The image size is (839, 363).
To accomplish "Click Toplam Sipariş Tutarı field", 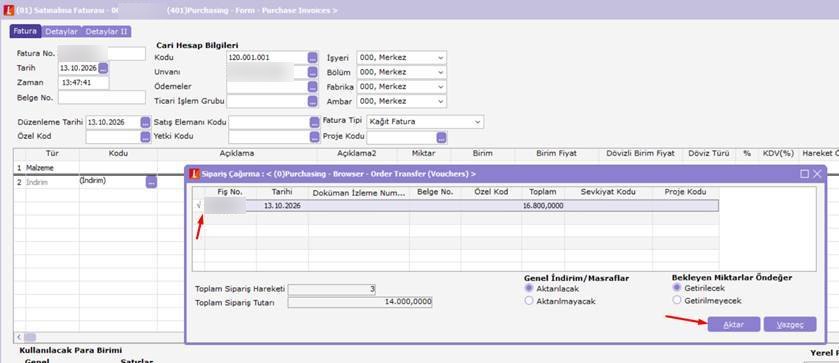I will click(x=360, y=302).
